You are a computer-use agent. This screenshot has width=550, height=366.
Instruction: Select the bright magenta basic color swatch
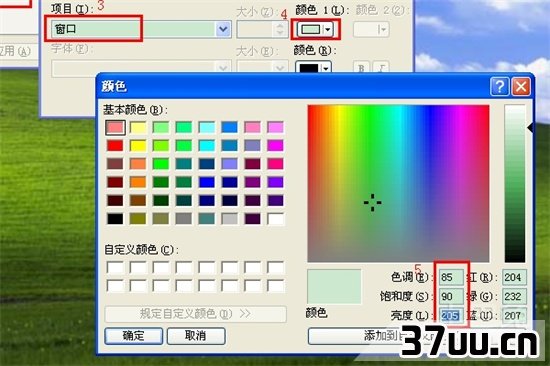click(275, 145)
